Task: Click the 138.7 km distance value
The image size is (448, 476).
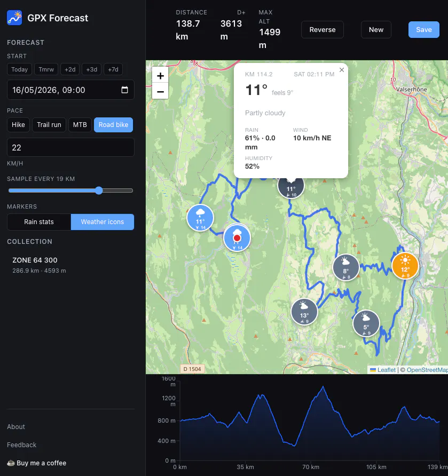Action: pos(188,30)
